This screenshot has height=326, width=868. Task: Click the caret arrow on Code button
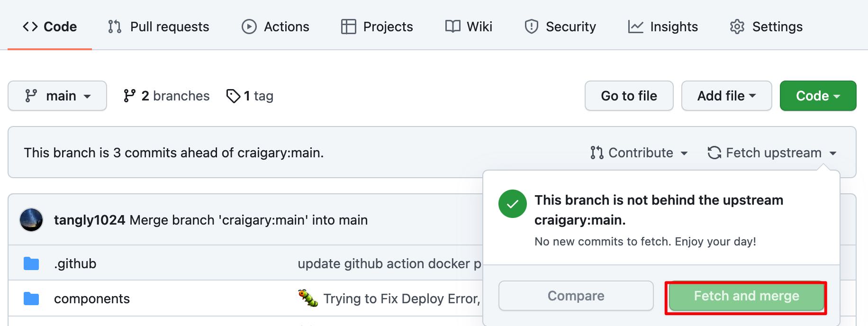point(837,96)
